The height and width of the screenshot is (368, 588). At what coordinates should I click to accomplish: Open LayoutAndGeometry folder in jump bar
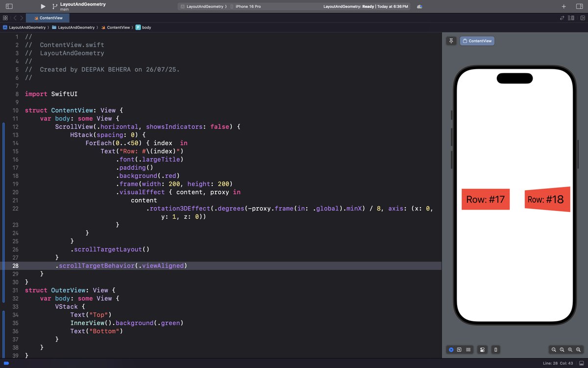[73, 27]
